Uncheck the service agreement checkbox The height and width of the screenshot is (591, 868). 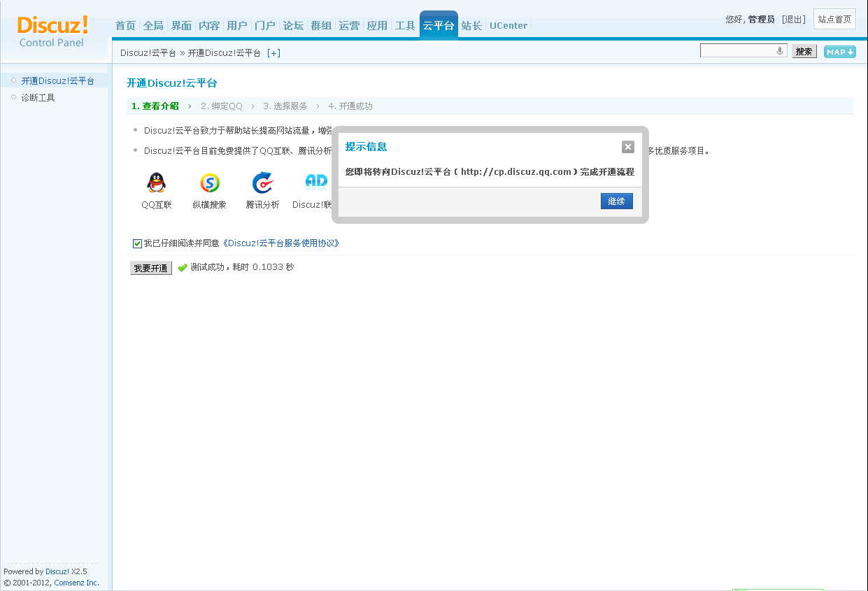click(137, 243)
